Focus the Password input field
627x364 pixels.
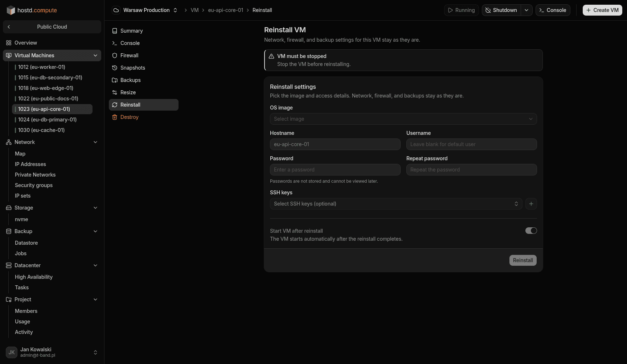pos(335,170)
